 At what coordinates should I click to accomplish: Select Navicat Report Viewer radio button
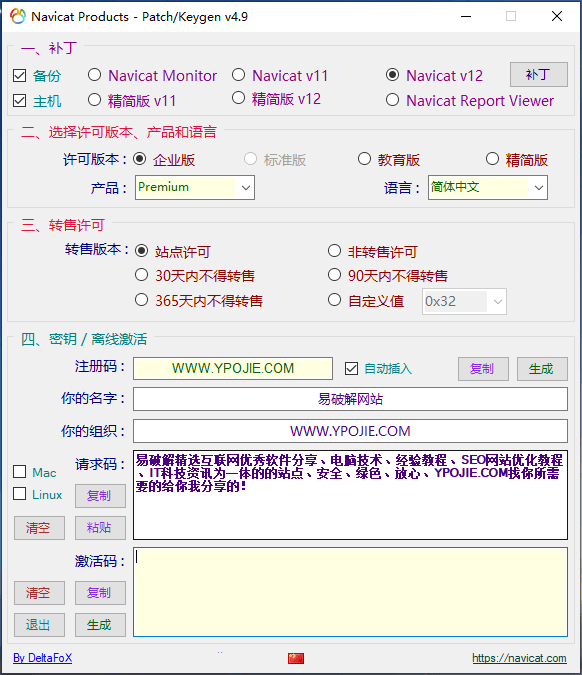(392, 100)
